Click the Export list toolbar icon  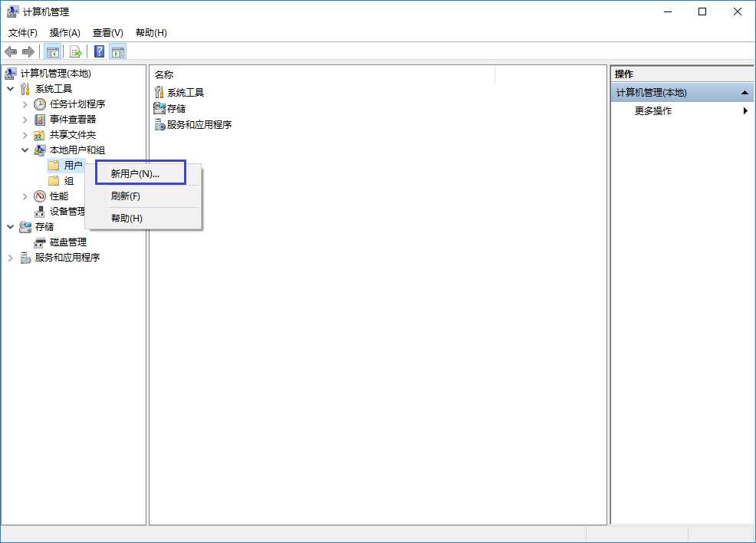[76, 51]
